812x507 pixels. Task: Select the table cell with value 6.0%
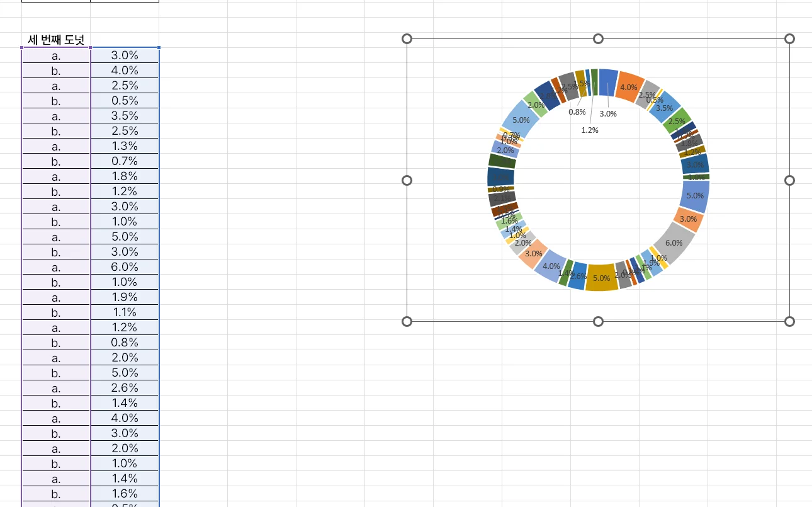(125, 267)
